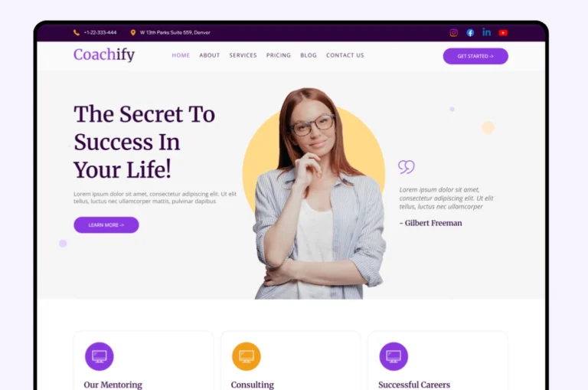Open the Blog menu item

click(x=309, y=55)
